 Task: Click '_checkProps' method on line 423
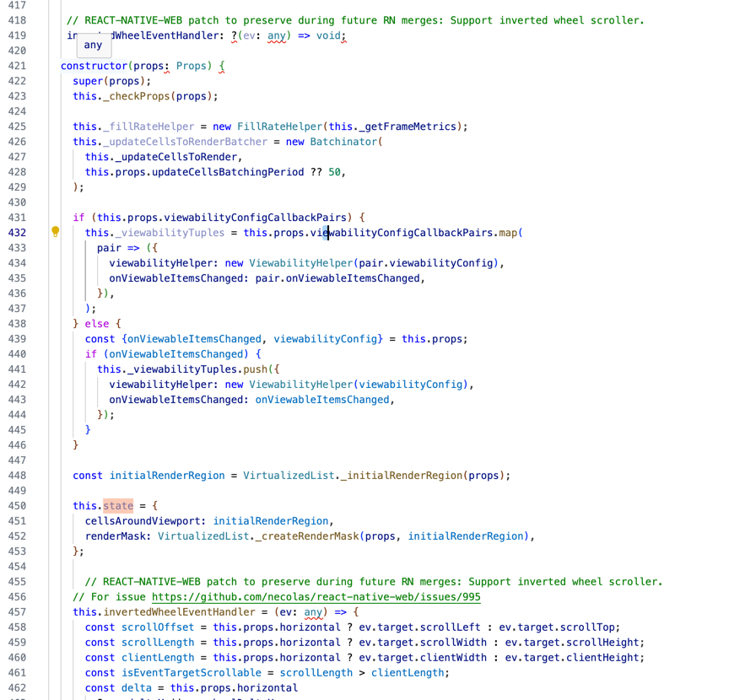[136, 96]
